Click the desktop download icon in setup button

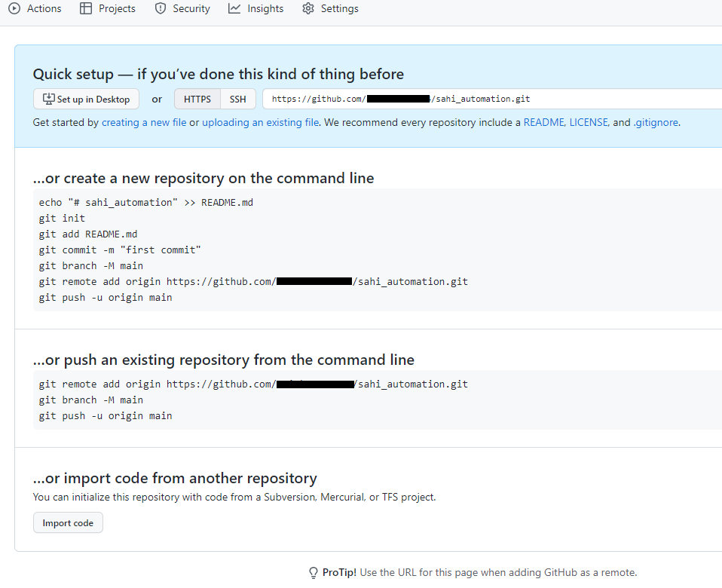pyautogui.click(x=49, y=99)
